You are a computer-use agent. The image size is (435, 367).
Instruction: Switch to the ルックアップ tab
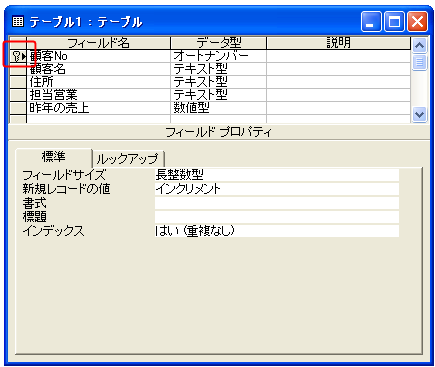click(128, 159)
